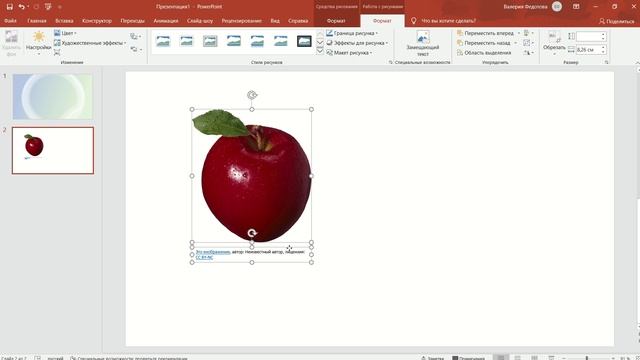Switch to the Вид tab
This screenshot has height=360, width=640.
coord(275,21)
